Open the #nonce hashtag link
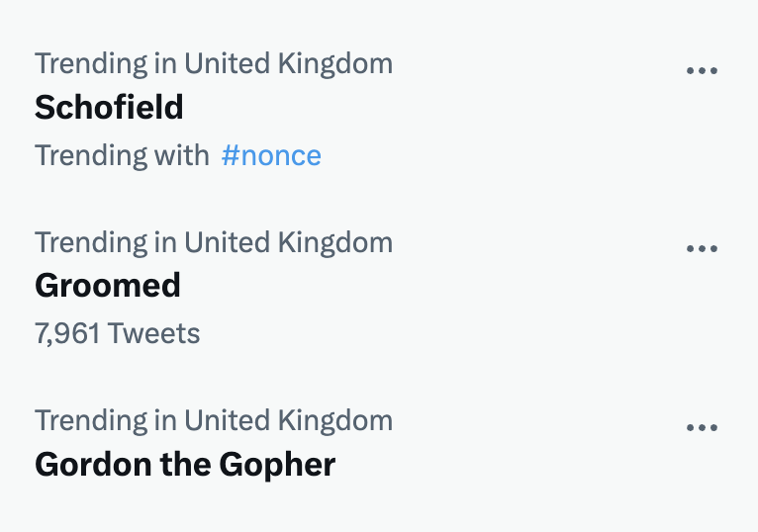758x532 pixels. click(x=271, y=155)
